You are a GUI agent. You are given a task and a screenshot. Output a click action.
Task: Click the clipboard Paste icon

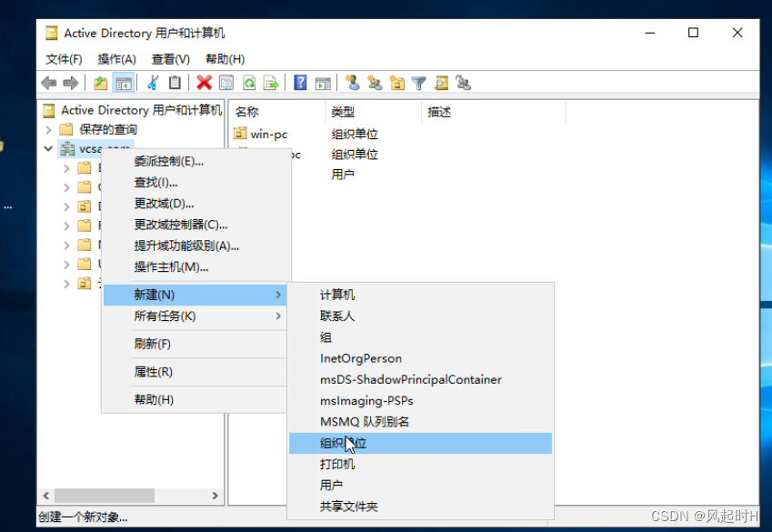(175, 83)
